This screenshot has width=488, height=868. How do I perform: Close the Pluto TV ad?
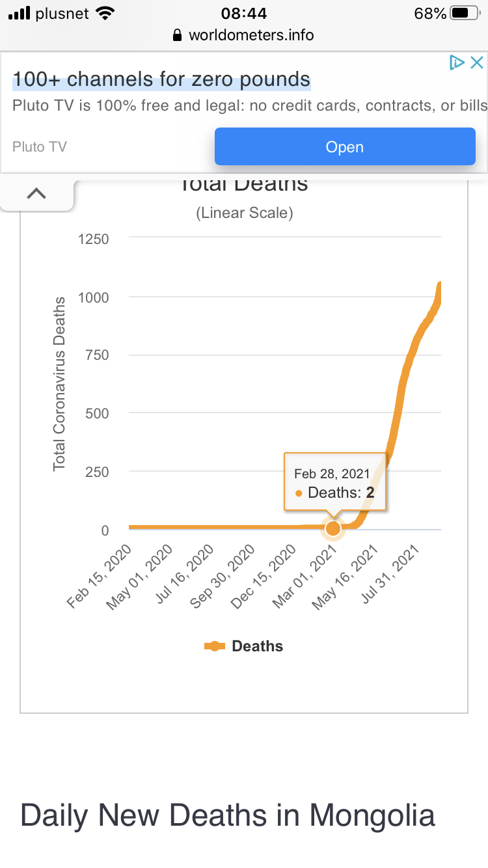point(477,62)
